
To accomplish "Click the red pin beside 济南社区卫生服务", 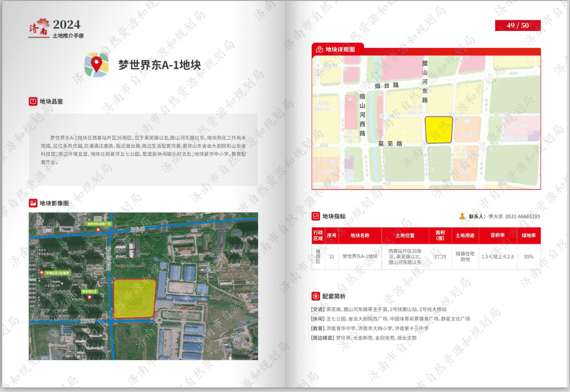I will coord(41,273).
